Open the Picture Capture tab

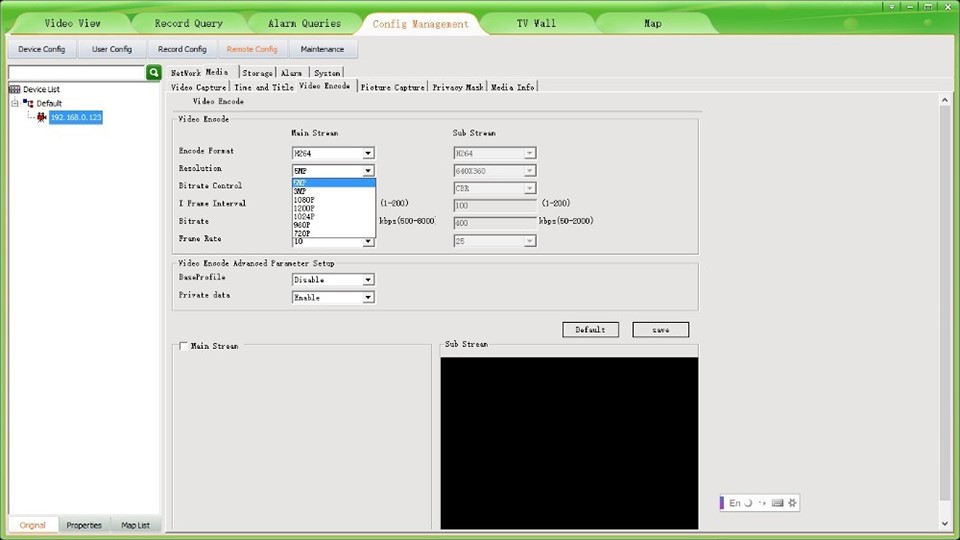coord(392,88)
